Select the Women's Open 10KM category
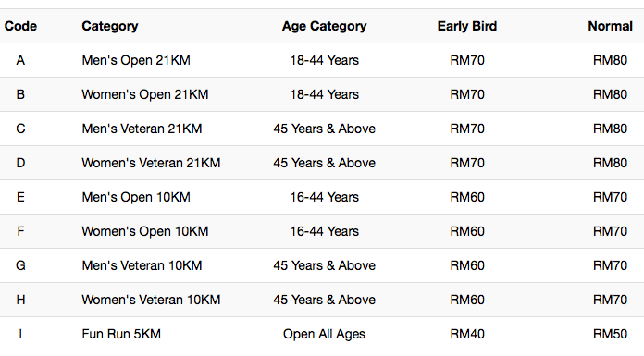The width and height of the screenshot is (644, 356). point(145,231)
